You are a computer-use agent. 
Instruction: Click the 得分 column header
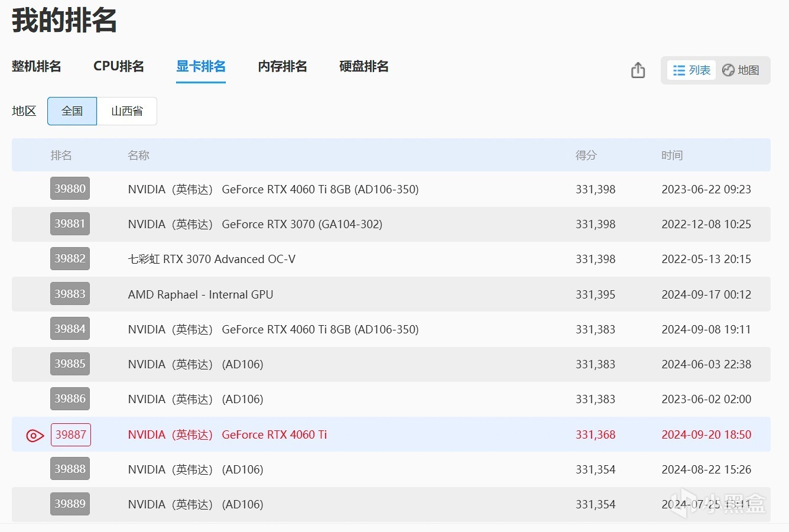click(x=586, y=155)
